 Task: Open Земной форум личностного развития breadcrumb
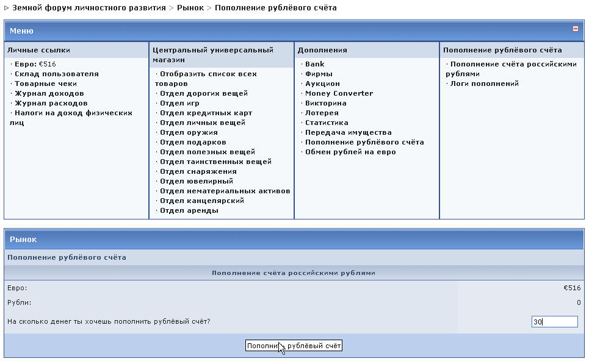[x=89, y=8]
